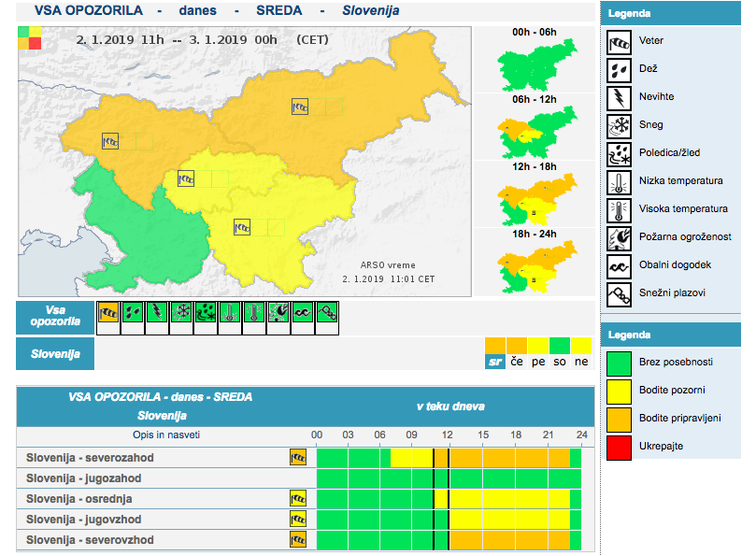Select the 'Slovenija' region button below the map
Viewport: 756px width, 556px height.
point(55,354)
